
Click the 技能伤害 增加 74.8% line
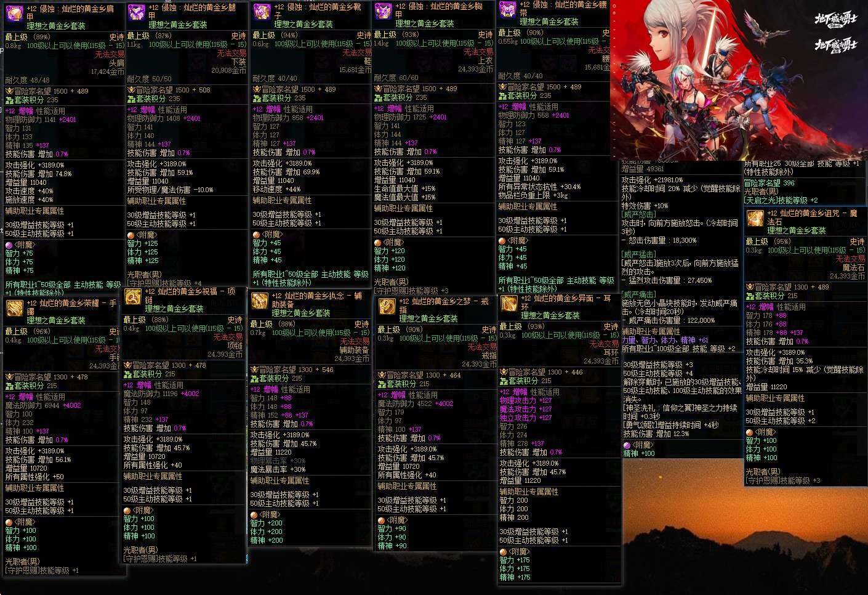click(x=39, y=174)
